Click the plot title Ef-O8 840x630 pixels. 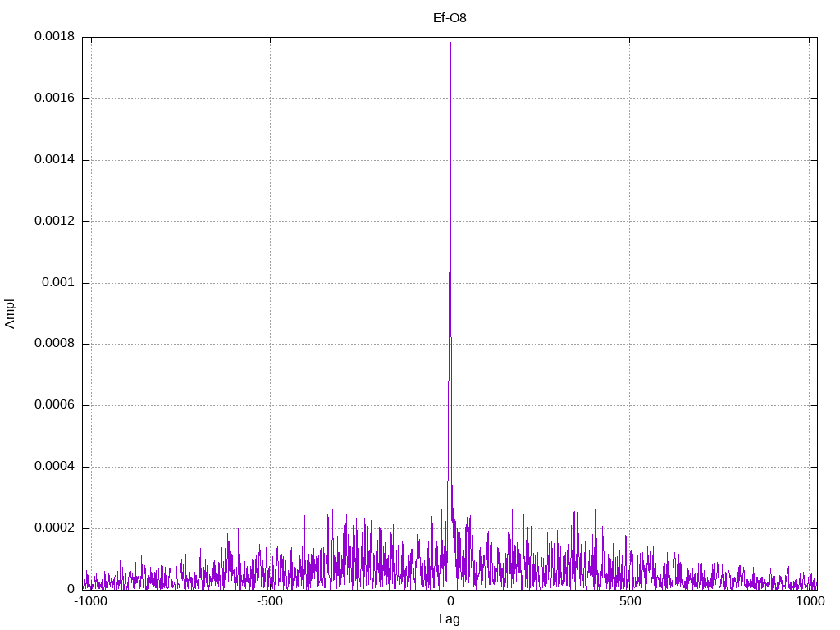point(450,18)
